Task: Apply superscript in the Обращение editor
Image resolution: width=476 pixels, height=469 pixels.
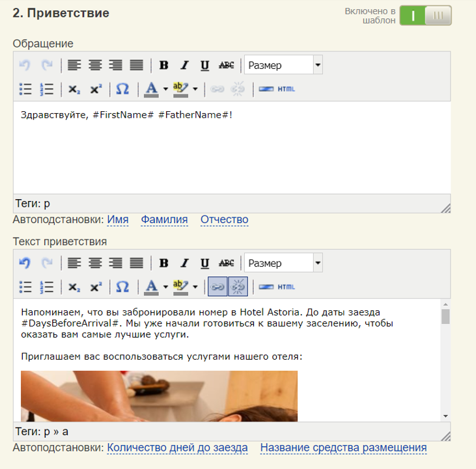Action: (x=96, y=89)
